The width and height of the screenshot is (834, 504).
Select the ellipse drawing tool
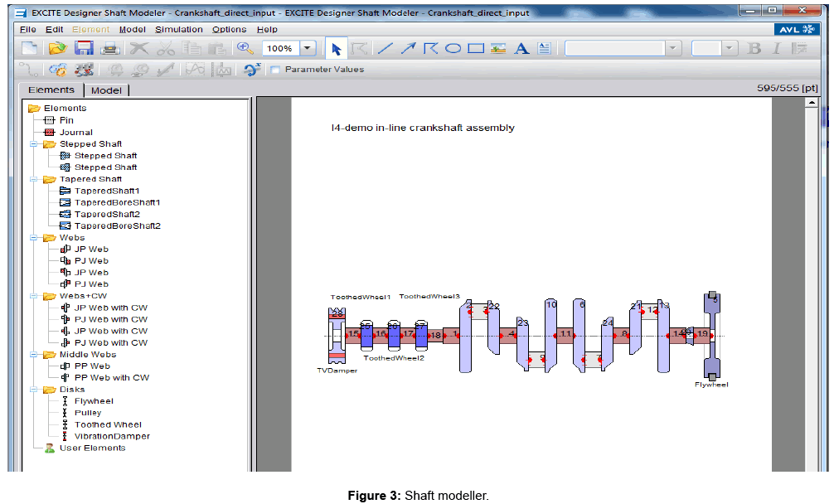(x=453, y=48)
